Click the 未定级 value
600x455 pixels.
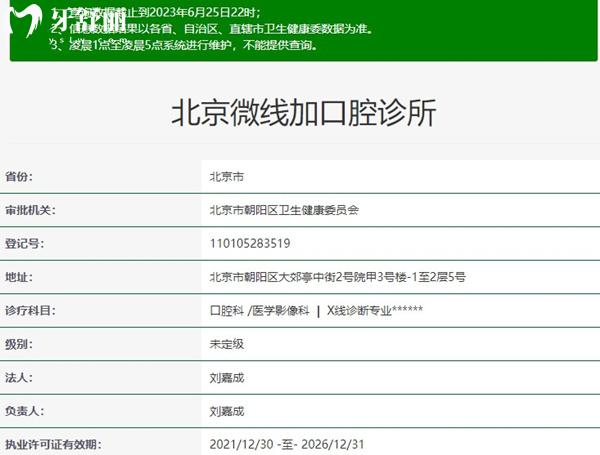coord(227,344)
